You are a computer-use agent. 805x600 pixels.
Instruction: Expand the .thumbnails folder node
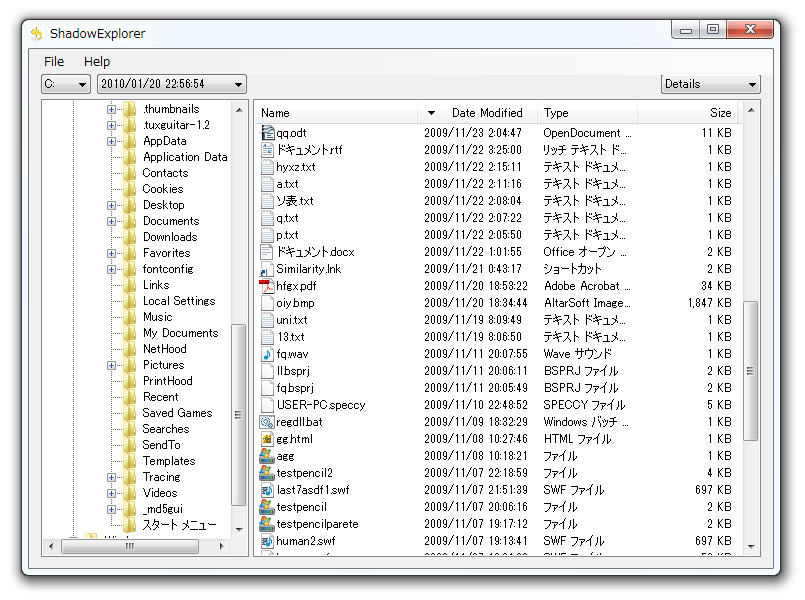point(111,109)
